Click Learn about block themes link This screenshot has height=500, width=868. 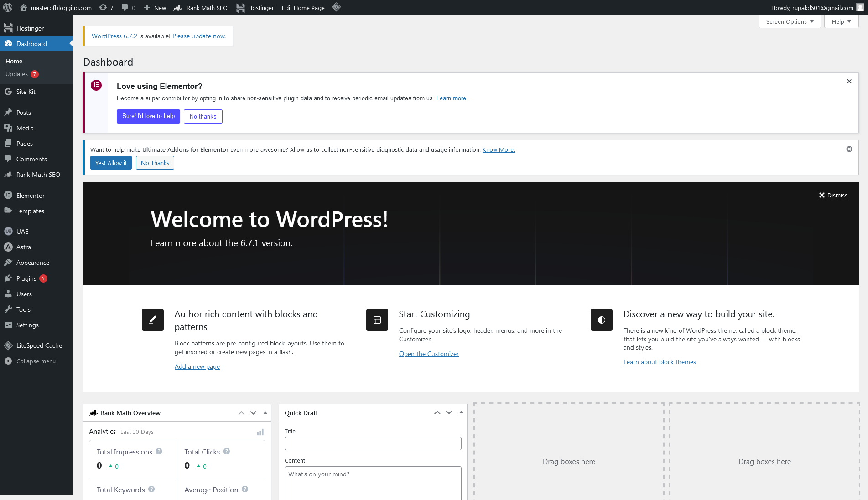[660, 362]
